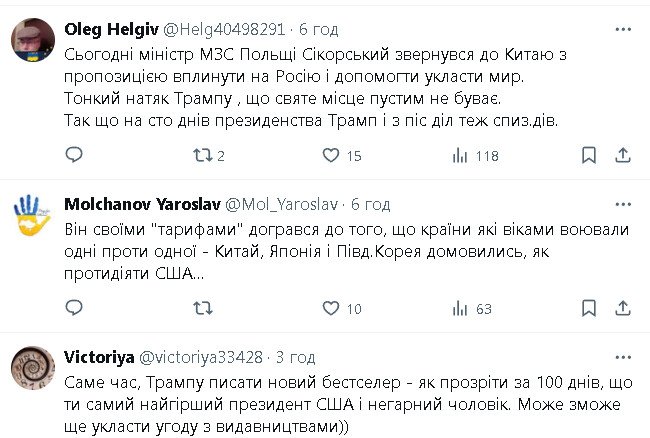Retweet Oleg Helgiv's post
Screen dimensions: 650x438
click(201, 155)
